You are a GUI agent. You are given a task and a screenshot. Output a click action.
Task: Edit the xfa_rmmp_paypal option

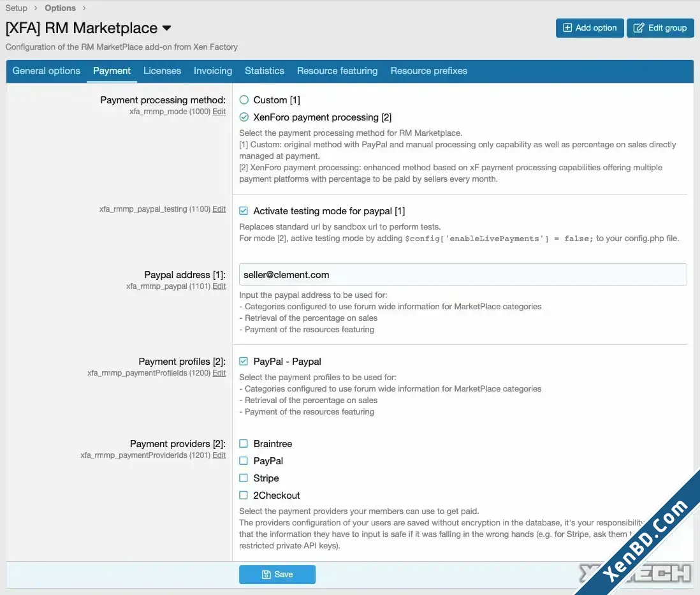click(219, 286)
